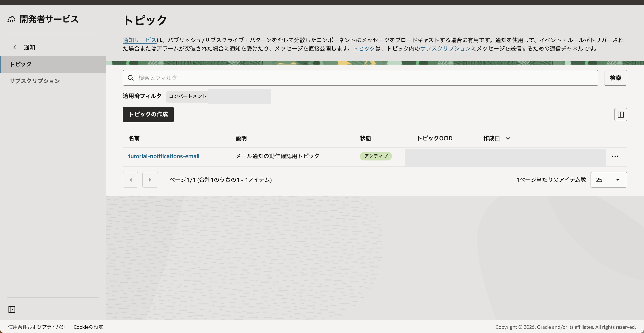The image size is (644, 333).
Task: Click the Oracle copyright text in footer
Action: click(566, 327)
